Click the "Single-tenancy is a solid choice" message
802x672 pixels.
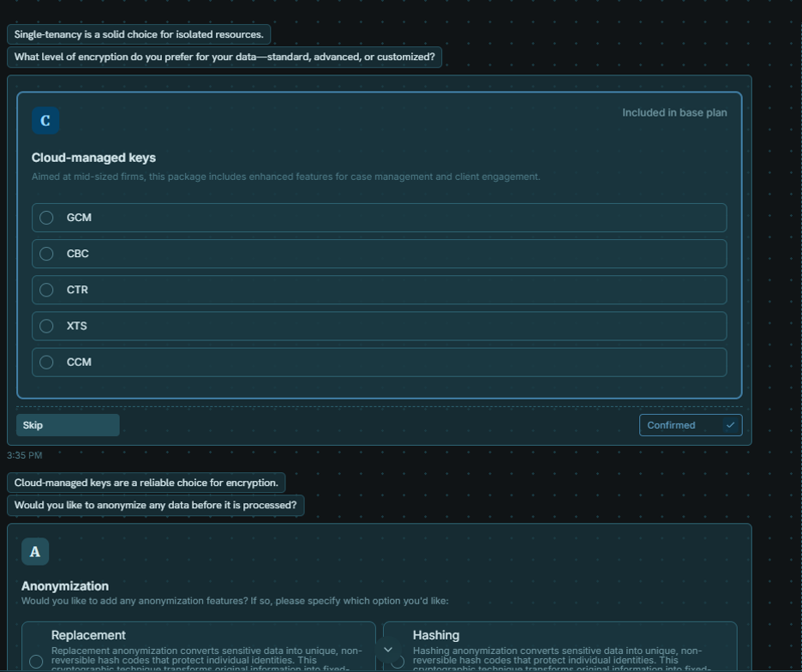[139, 35]
